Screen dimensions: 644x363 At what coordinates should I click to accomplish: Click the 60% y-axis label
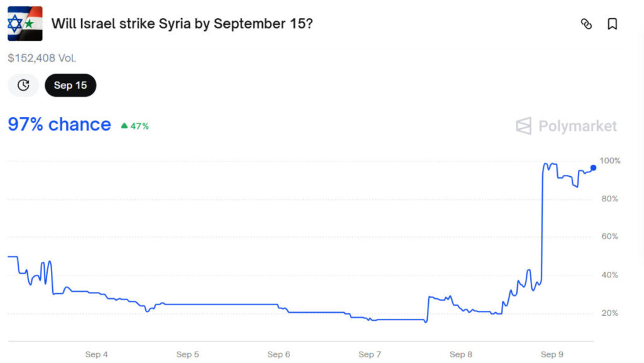point(609,237)
